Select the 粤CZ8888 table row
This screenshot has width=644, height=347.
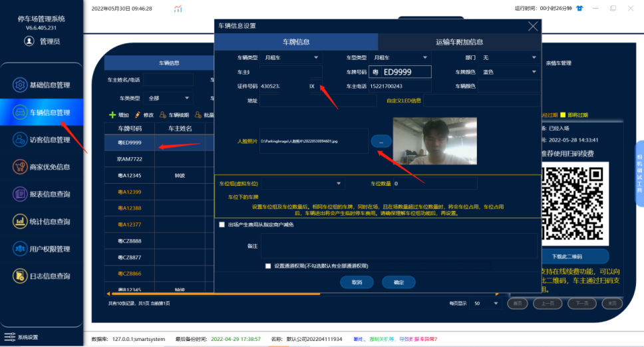coord(160,241)
